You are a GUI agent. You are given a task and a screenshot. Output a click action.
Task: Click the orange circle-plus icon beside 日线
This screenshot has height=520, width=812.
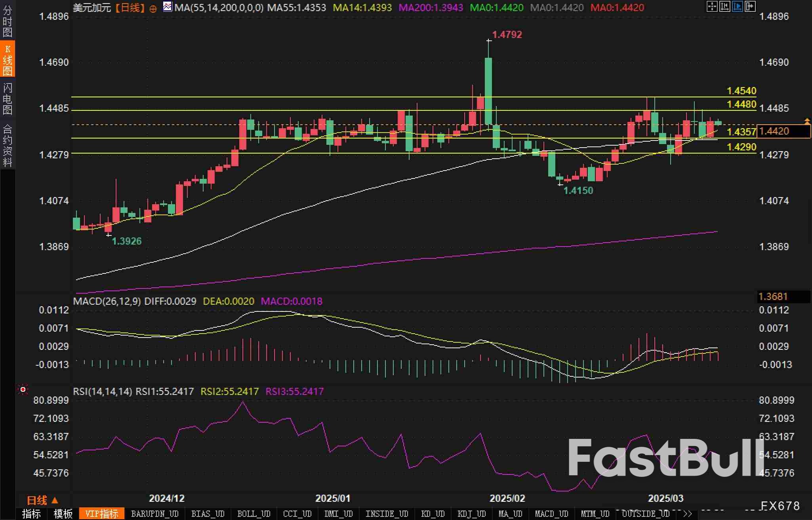[x=153, y=9]
